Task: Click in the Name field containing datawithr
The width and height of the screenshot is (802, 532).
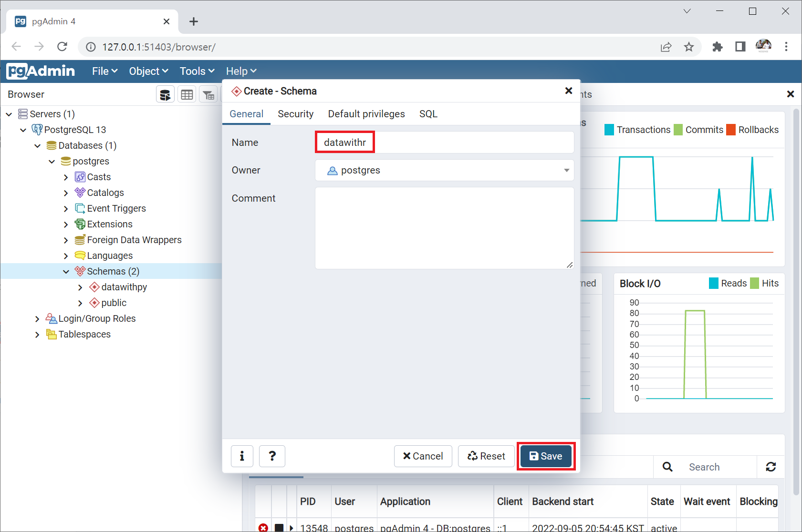Action: coord(444,142)
